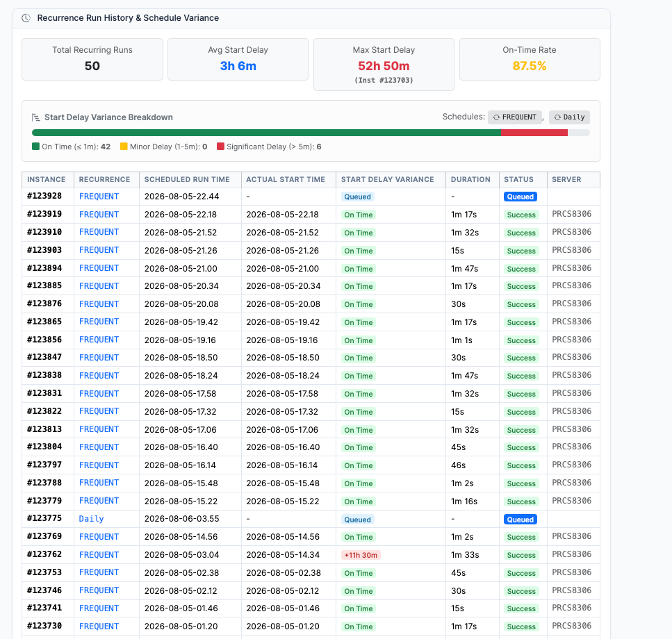Click actual start time 2026-08-05-14.34

pyautogui.click(x=283, y=555)
